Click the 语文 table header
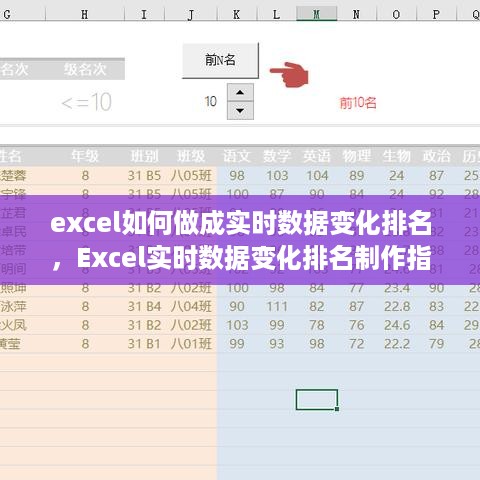This screenshot has width=480, height=480. coord(236,156)
